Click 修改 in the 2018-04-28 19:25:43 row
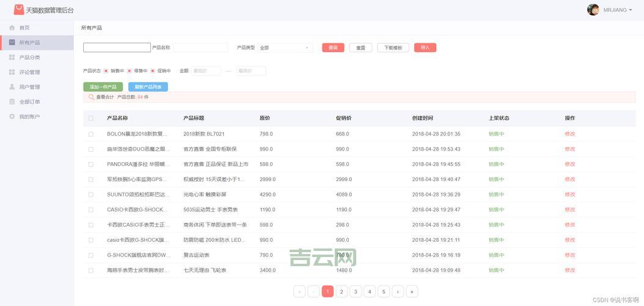The height and width of the screenshot is (306, 644). (x=570, y=225)
